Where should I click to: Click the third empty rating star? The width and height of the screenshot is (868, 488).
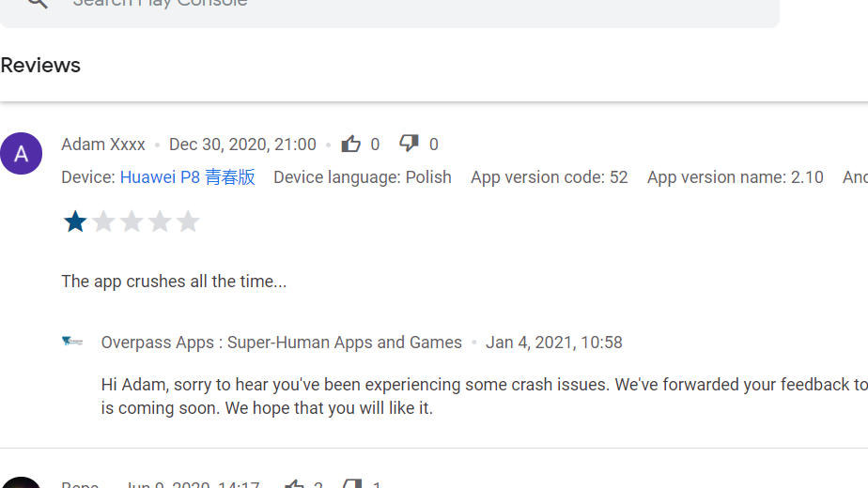click(132, 221)
